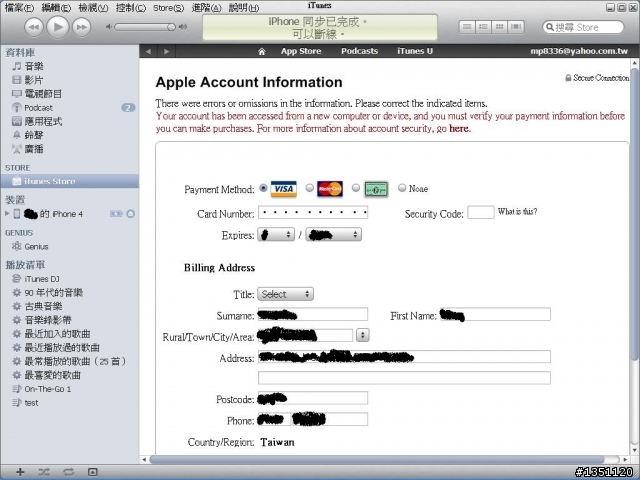The width and height of the screenshot is (640, 480).
Task: Click the max-volume speaker icon
Action: pyautogui.click(x=183, y=27)
